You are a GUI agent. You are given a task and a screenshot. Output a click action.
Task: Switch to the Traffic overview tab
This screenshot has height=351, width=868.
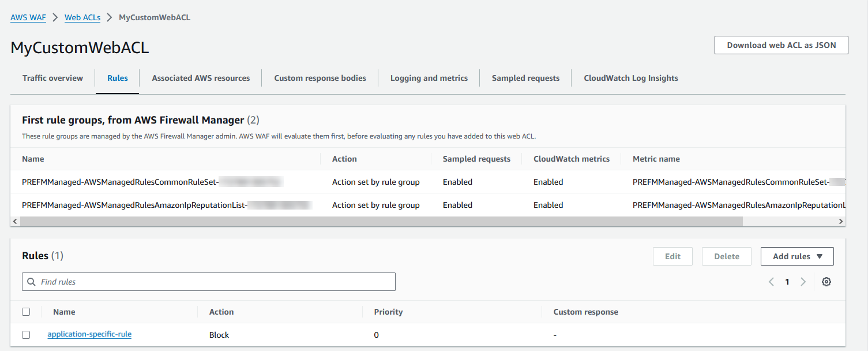pos(52,78)
